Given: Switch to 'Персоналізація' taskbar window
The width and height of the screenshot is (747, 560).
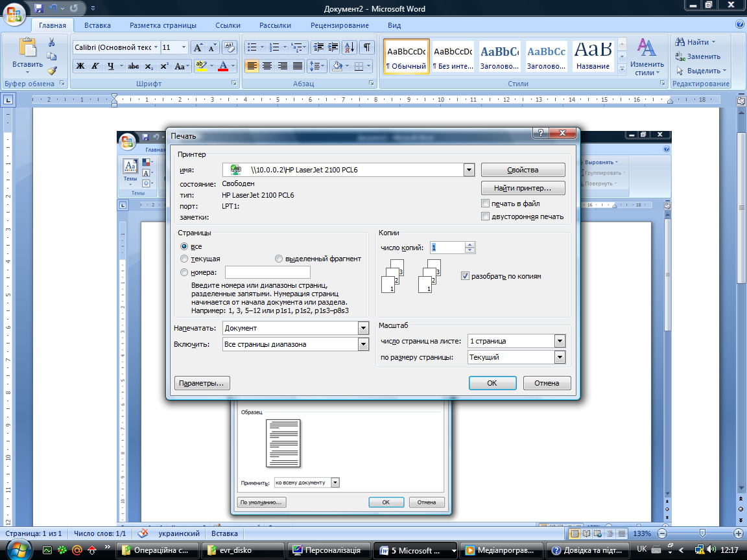Looking at the screenshot, I should tap(329, 550).
